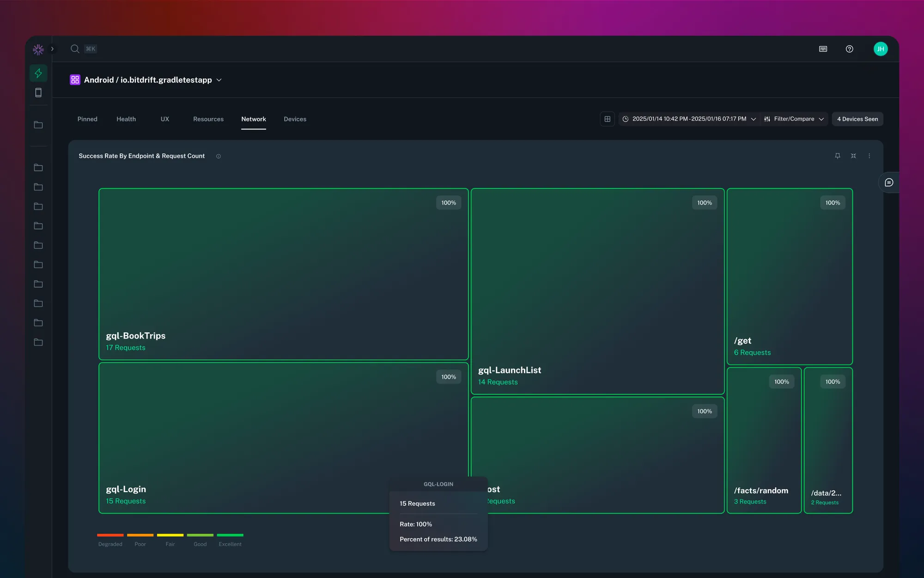Image resolution: width=924 pixels, height=578 pixels.
Task: Open the feedback chat bubble on right edge
Action: tap(889, 182)
